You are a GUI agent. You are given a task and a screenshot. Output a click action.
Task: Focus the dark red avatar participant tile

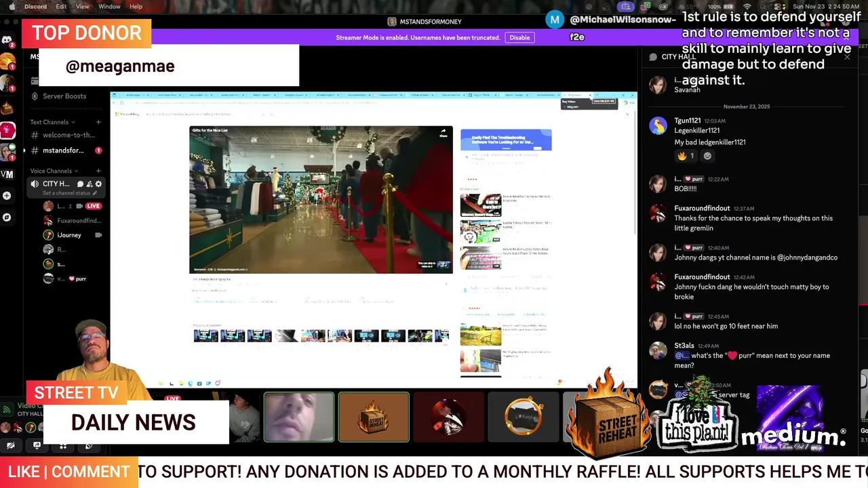coord(448,417)
